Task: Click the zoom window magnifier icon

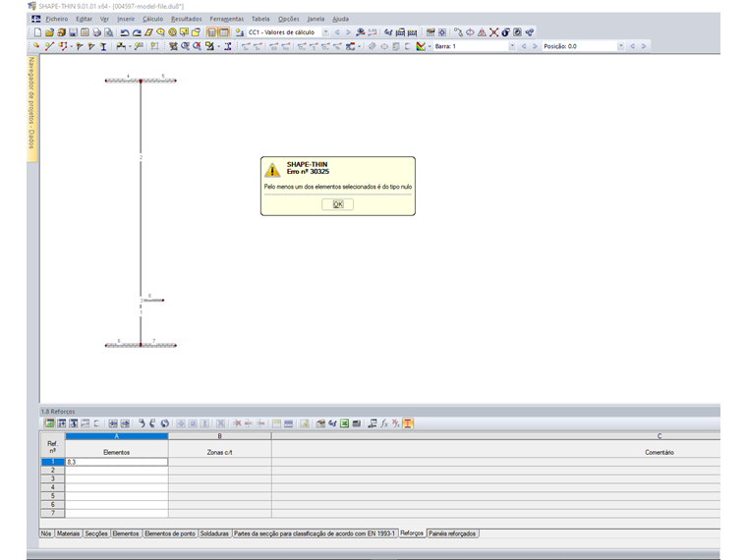Action: pos(185,46)
